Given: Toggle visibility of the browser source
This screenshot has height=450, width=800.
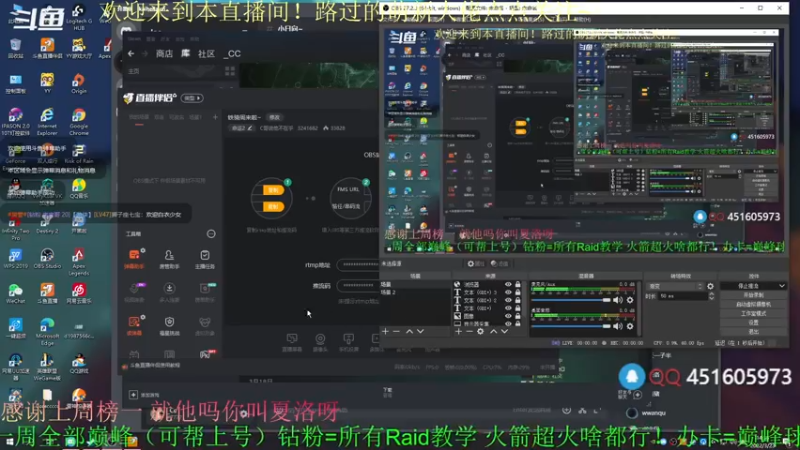Looking at the screenshot, I should click(x=508, y=285).
